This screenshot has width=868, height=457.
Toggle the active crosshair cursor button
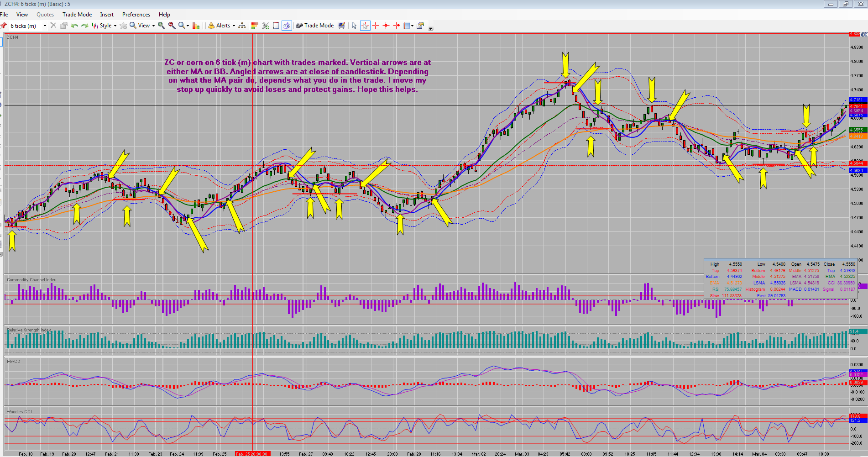pyautogui.click(x=365, y=26)
